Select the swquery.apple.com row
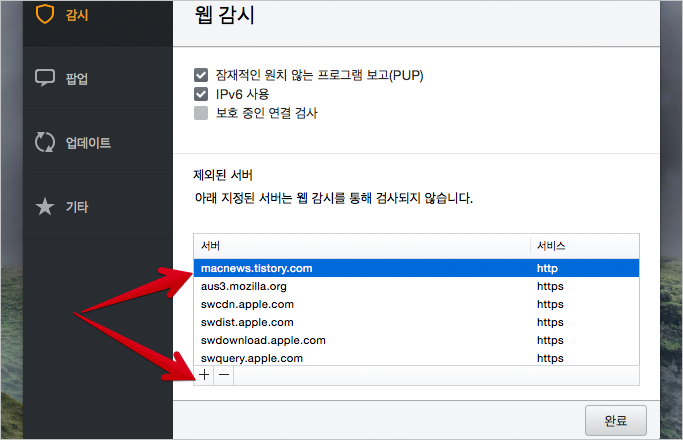The height and width of the screenshot is (440, 683). [416, 358]
